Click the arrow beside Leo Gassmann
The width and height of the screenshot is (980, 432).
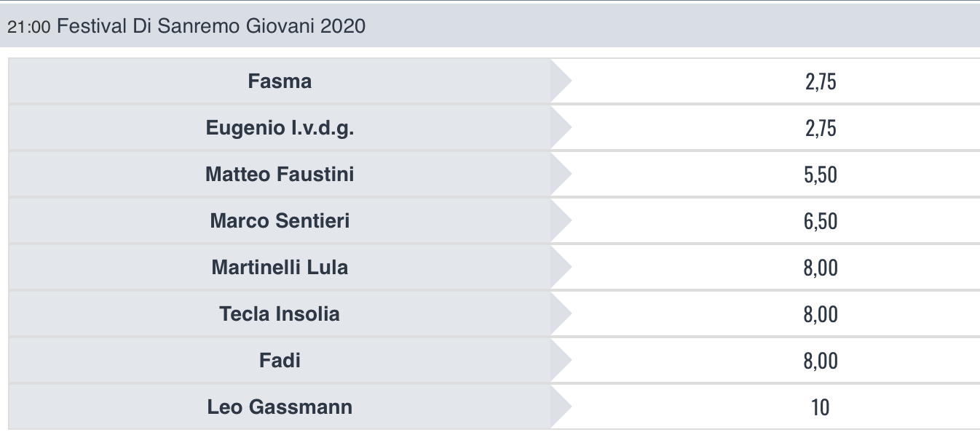(561, 407)
